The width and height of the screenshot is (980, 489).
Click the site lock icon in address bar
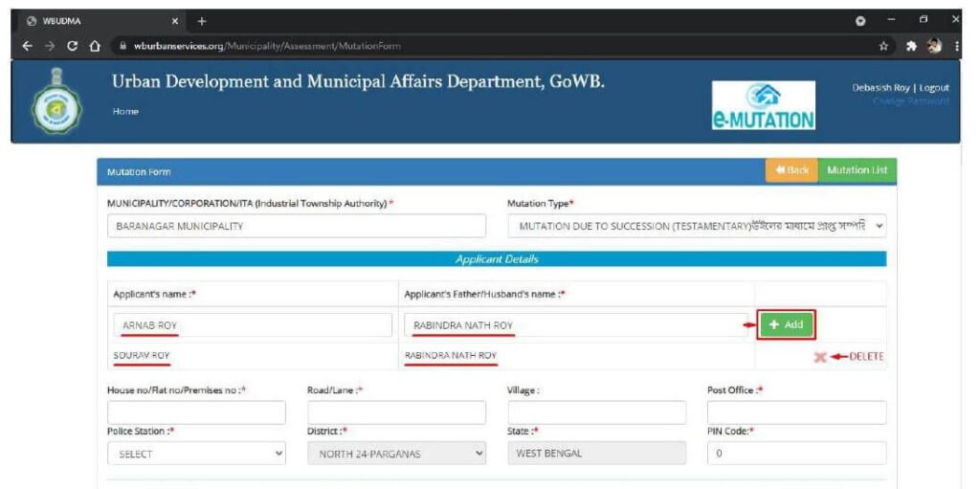point(122,46)
